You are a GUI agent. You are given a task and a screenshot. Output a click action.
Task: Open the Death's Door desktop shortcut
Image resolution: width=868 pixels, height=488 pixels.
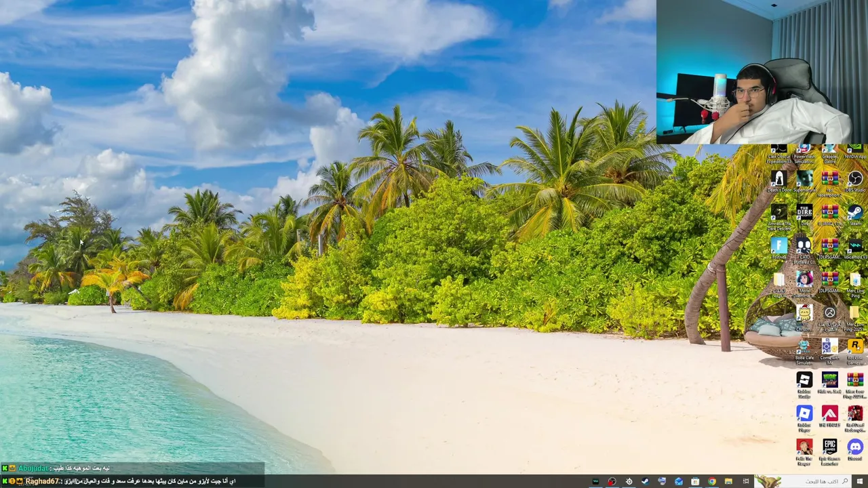click(x=778, y=182)
